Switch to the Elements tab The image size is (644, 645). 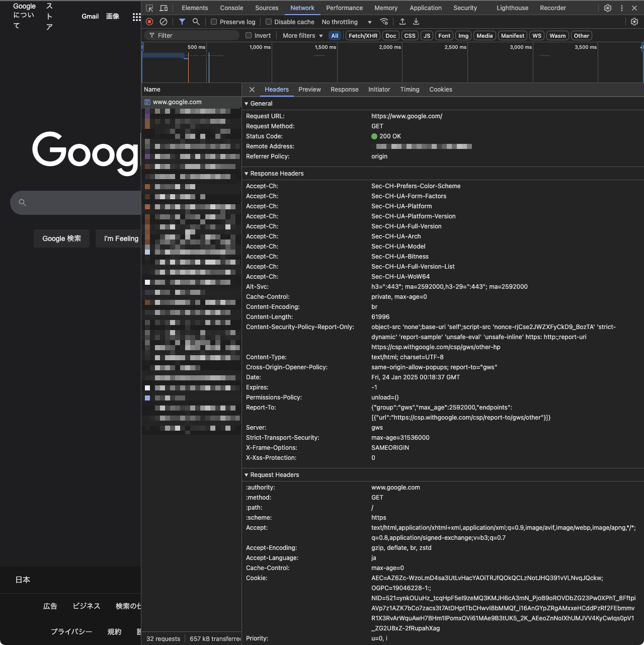[195, 8]
